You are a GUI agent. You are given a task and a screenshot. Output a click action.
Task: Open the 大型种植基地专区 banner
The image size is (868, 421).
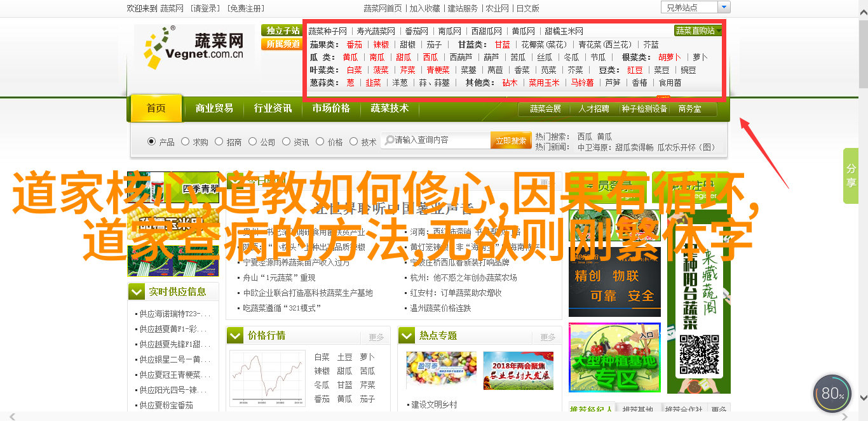pos(614,358)
